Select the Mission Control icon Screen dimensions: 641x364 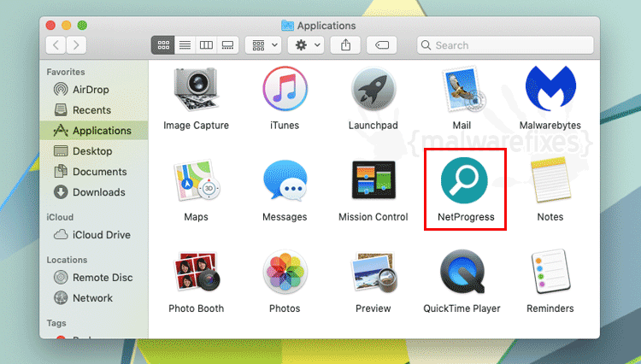coord(373,179)
